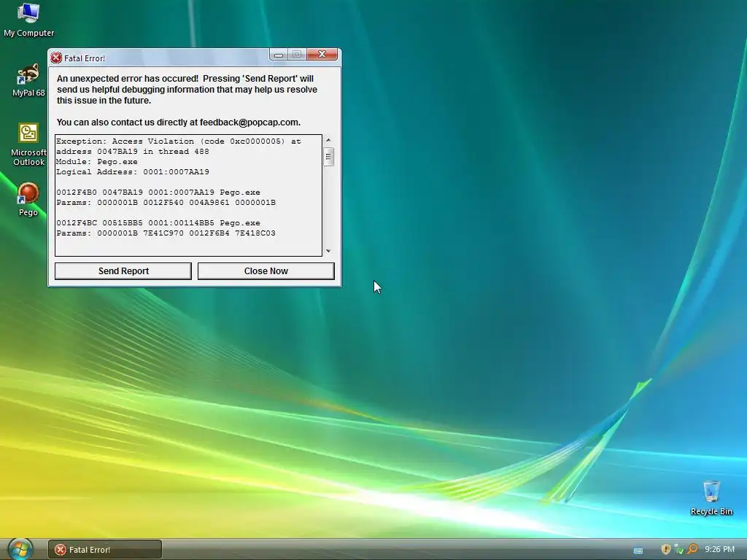Click the scroll up arrow in exception log
747x560 pixels.
pos(328,140)
